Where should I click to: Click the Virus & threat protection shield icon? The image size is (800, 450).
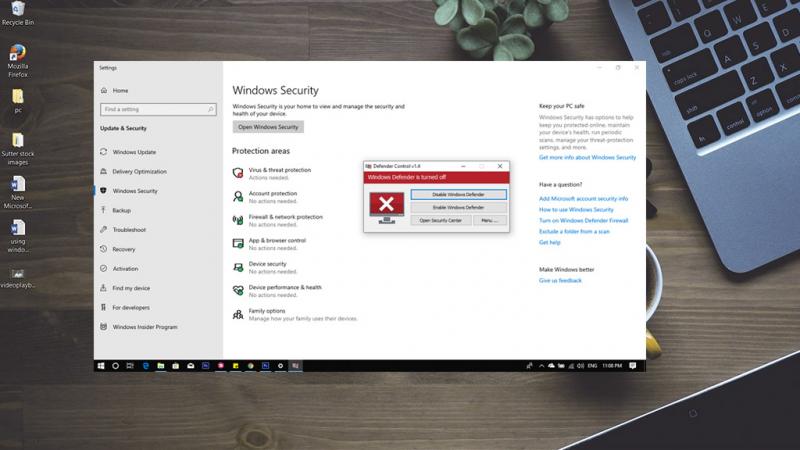coord(238,173)
